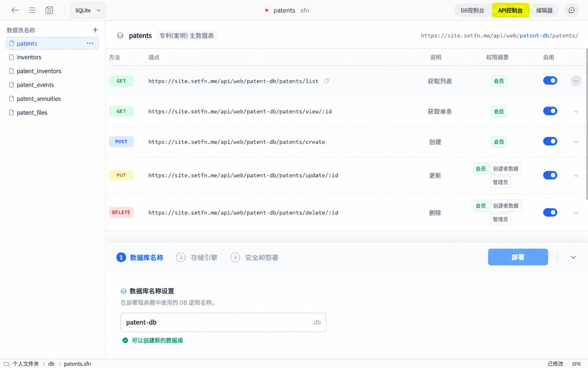Select step 1 数据库名称
The image size is (588, 368).
pyautogui.click(x=140, y=257)
